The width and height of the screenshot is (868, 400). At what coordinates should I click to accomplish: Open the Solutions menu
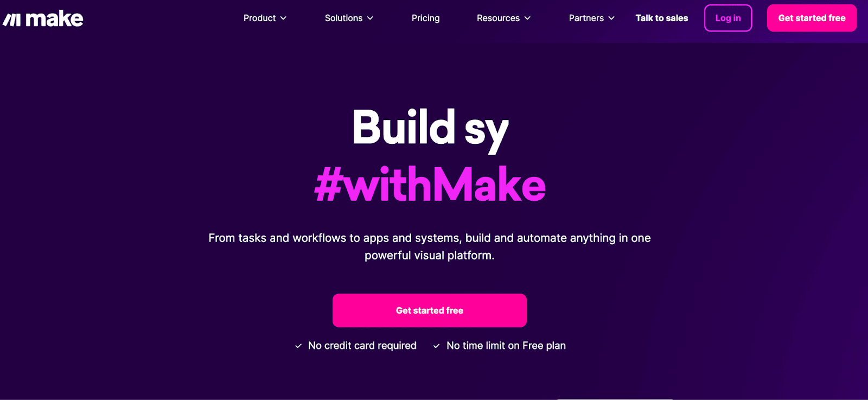click(343, 18)
